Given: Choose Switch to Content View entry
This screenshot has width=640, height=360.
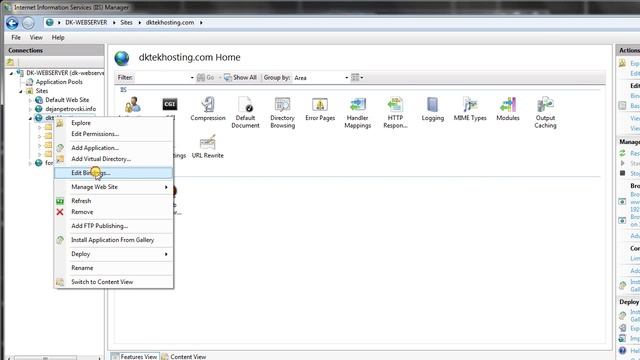Looking at the screenshot, I should point(114,282).
